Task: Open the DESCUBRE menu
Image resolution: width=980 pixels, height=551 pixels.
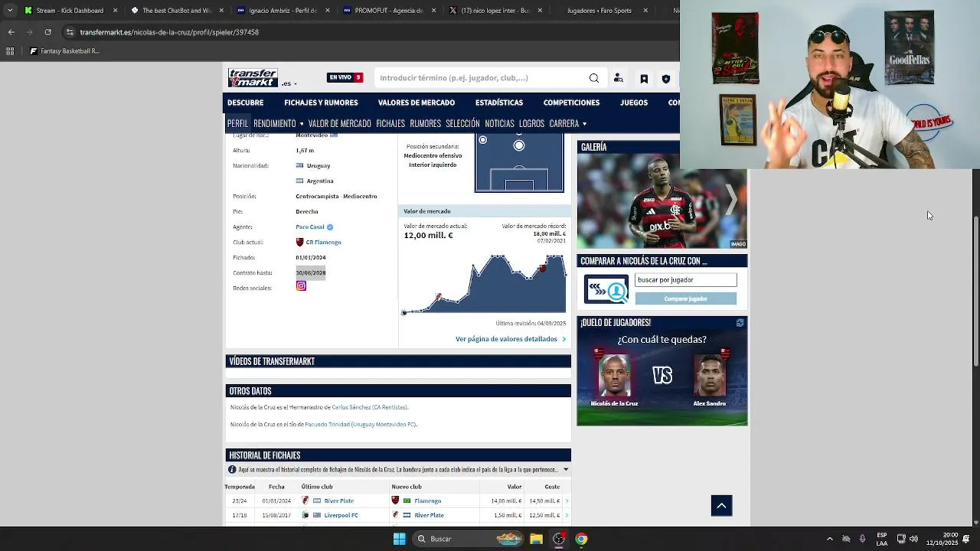Action: point(245,103)
